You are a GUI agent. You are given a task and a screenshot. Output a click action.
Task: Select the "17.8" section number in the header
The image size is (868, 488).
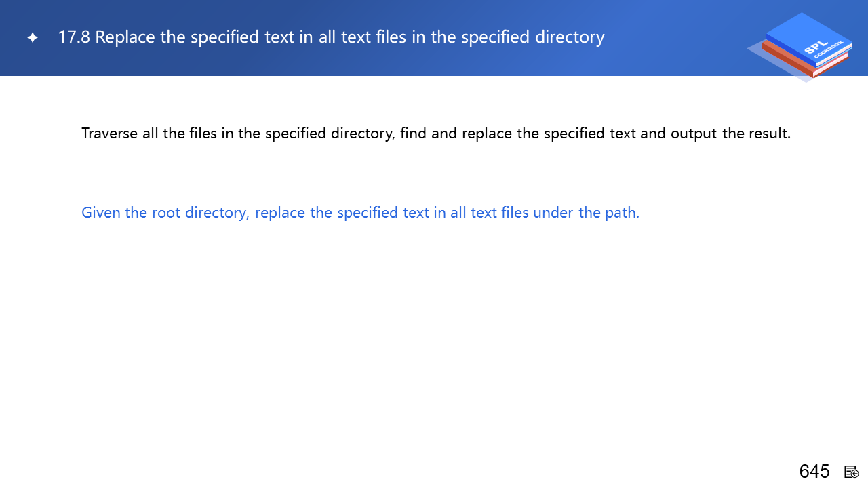[x=74, y=37]
